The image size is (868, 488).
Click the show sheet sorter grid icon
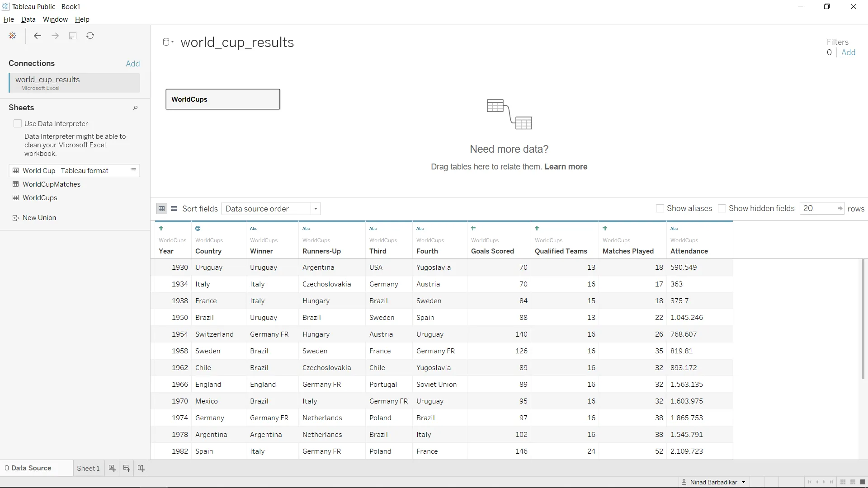[x=843, y=482]
